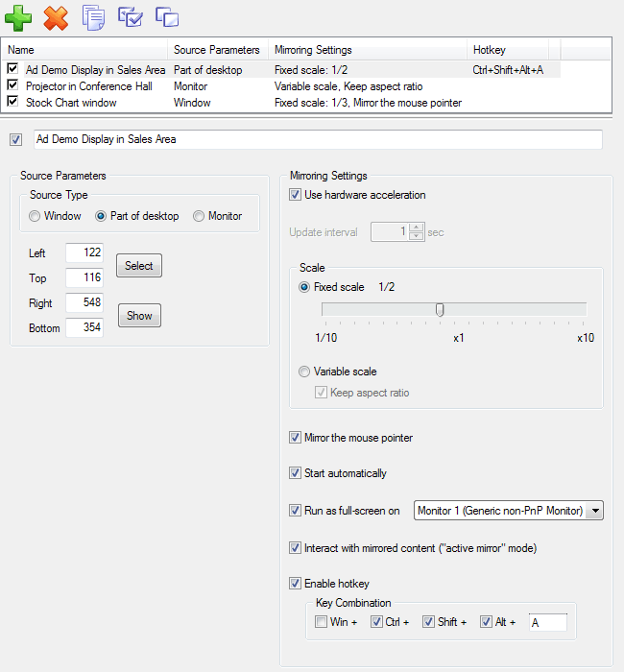624x672 pixels.
Task: Click 'Variable scale, Keep aspect ratio' cell
Action: point(348,86)
